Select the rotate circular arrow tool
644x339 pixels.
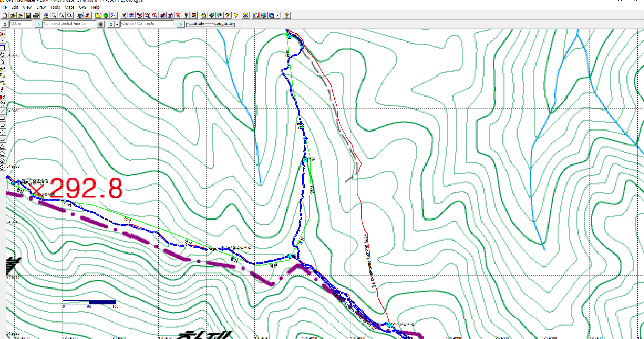click(3, 54)
